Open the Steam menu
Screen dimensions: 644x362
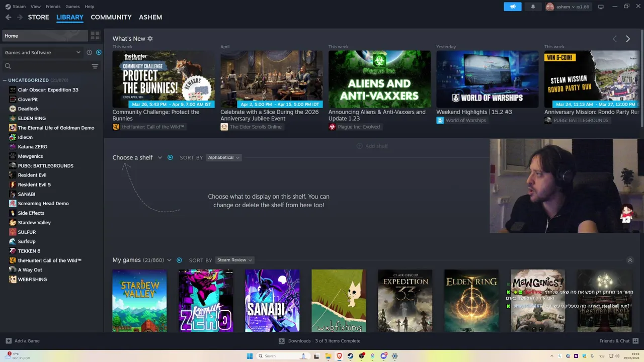pyautogui.click(x=19, y=7)
